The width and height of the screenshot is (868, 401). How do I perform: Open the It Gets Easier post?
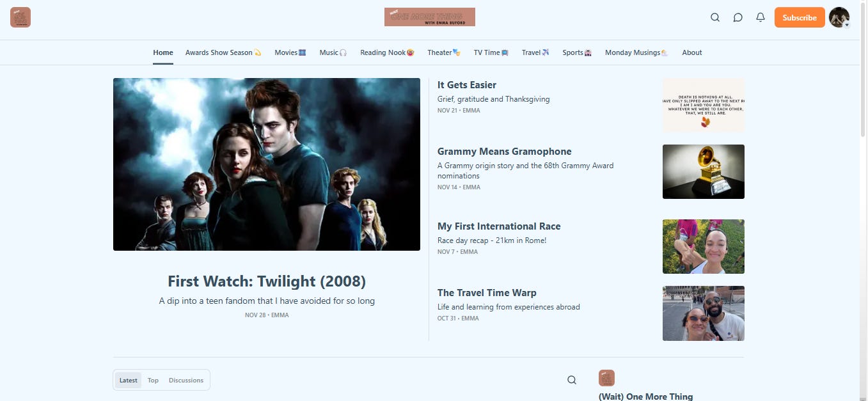(467, 85)
